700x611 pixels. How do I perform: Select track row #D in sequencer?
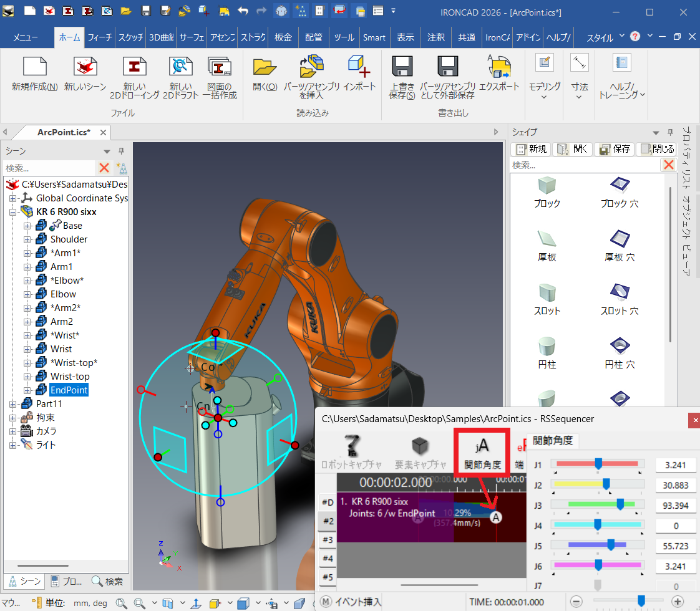tap(328, 503)
